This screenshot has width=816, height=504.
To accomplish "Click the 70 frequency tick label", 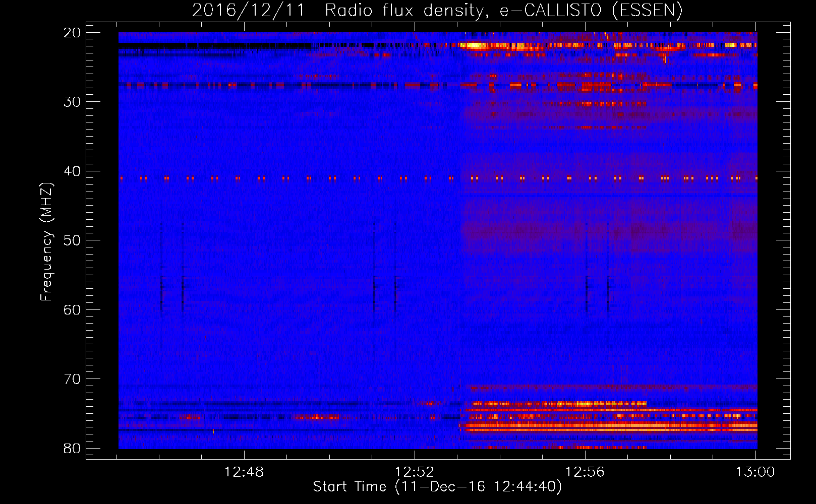I will click(72, 379).
